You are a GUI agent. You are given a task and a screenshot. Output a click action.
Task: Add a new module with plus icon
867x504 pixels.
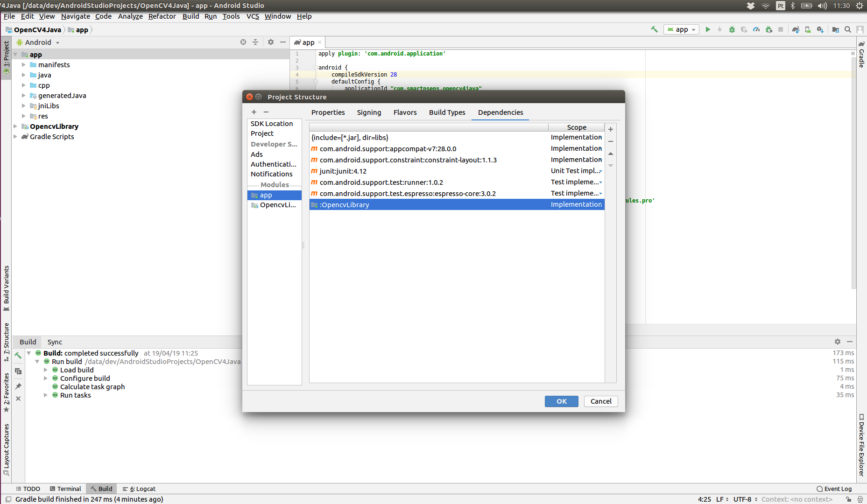(x=254, y=112)
